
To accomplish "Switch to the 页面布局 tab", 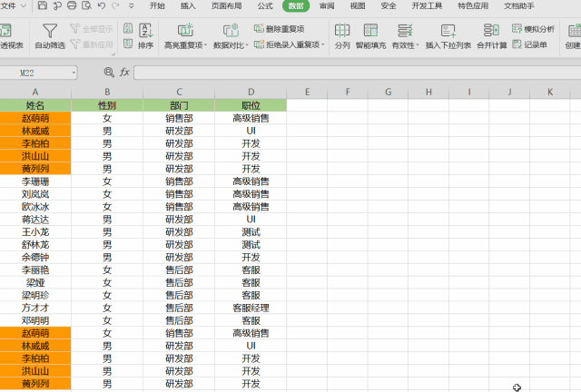I will point(226,6).
